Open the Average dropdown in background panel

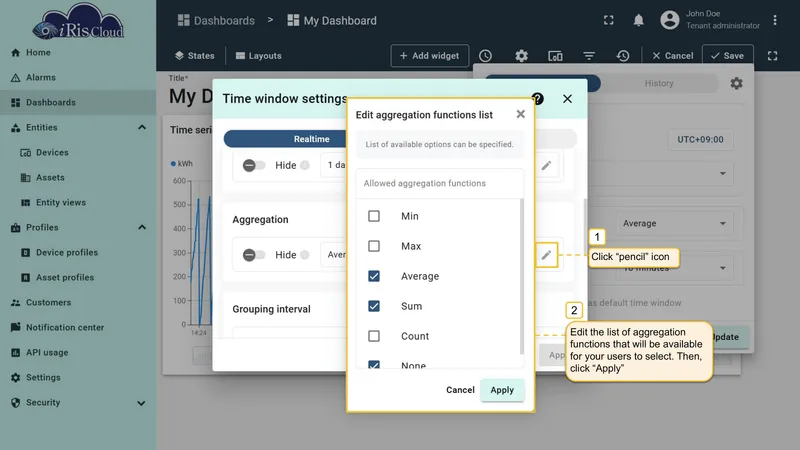[x=674, y=223]
